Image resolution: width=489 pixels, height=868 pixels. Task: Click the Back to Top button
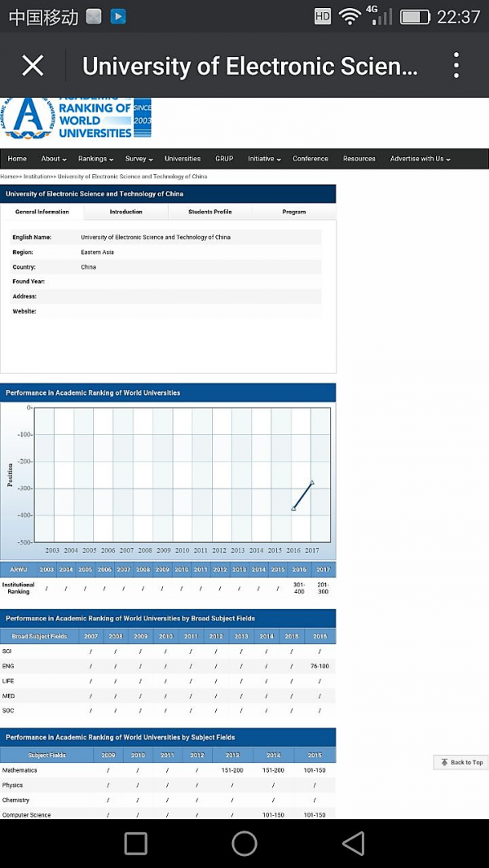(x=461, y=762)
